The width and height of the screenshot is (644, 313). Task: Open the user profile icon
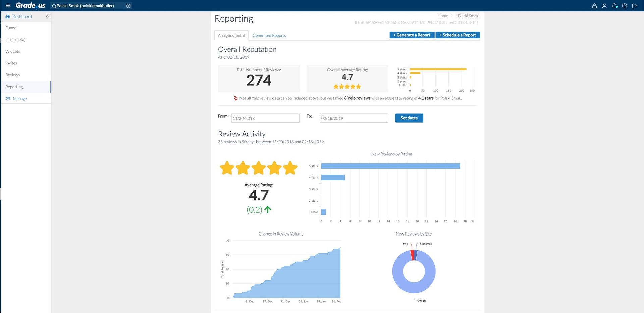click(x=604, y=6)
